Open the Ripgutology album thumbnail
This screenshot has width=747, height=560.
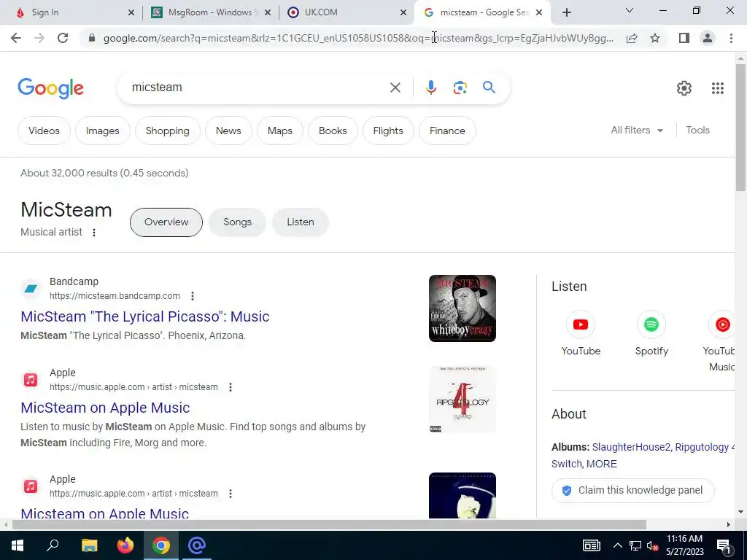(462, 400)
